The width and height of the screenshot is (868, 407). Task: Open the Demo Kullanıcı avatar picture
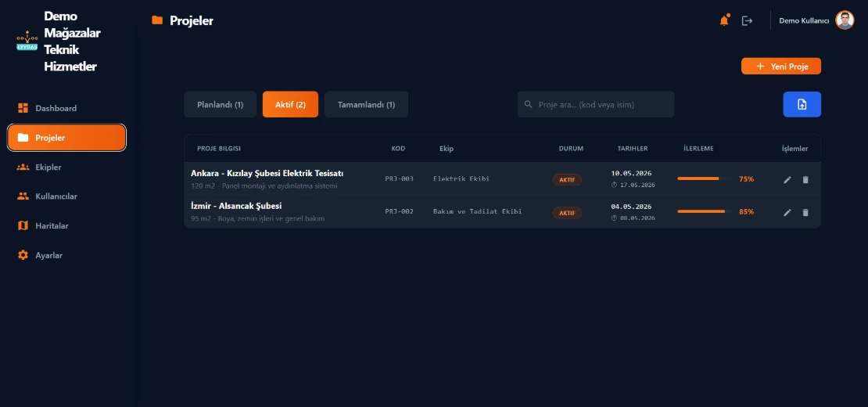pyautogui.click(x=845, y=20)
